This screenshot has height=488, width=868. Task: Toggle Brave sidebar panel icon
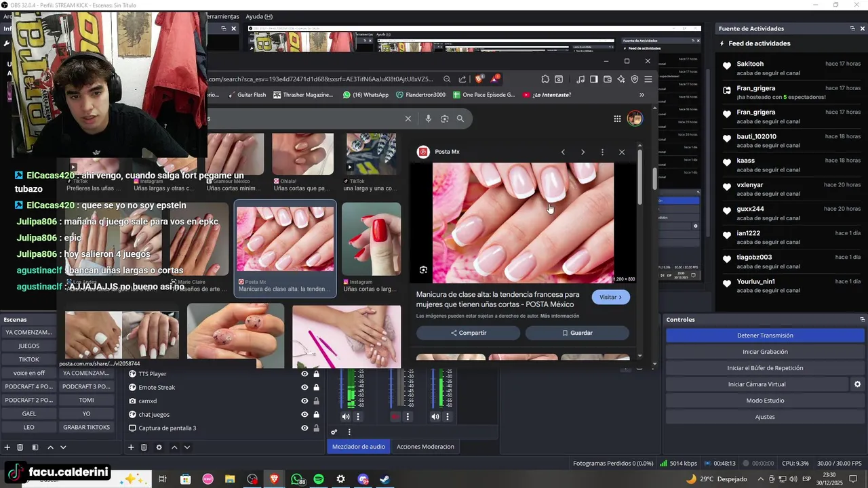pos(594,79)
